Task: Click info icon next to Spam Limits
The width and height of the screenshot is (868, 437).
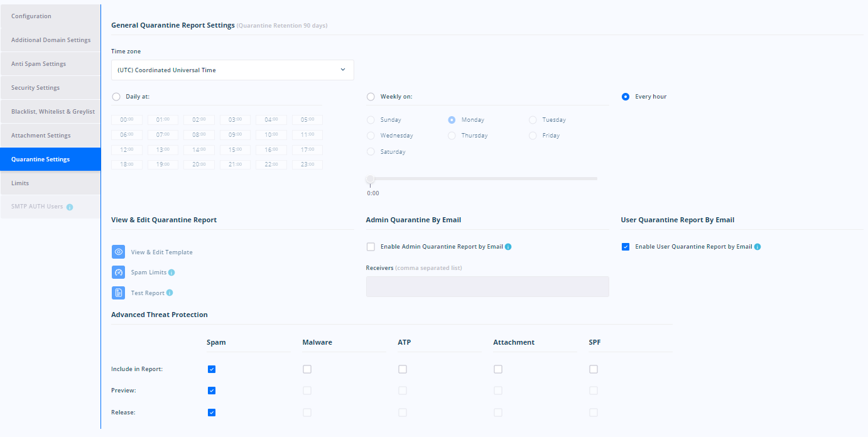Action: (x=171, y=272)
